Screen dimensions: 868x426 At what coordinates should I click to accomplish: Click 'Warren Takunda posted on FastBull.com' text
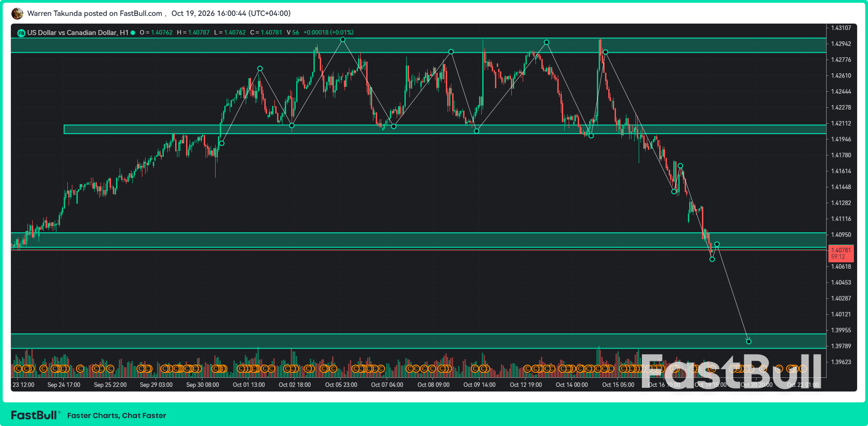[x=95, y=14]
